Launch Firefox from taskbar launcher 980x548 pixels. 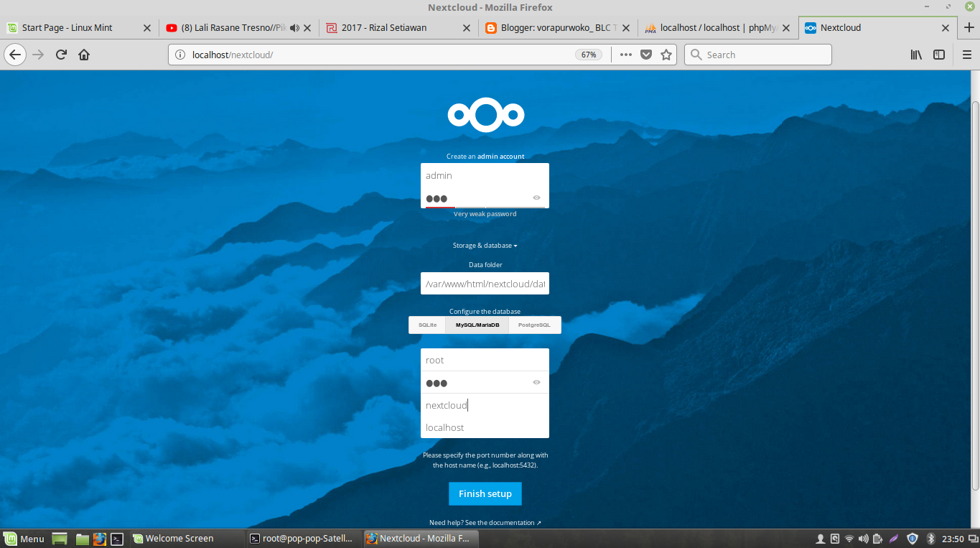pos(99,539)
